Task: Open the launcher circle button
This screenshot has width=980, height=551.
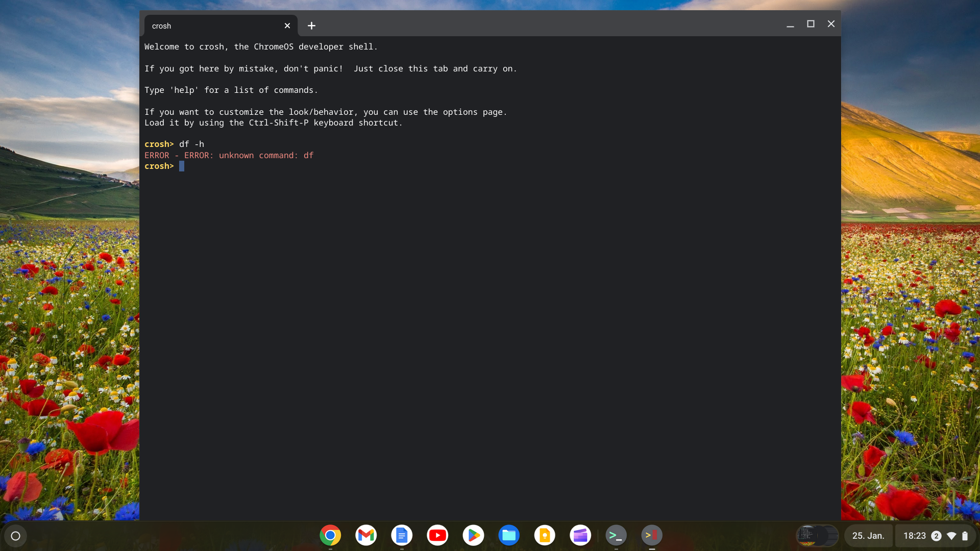Action: 15,536
